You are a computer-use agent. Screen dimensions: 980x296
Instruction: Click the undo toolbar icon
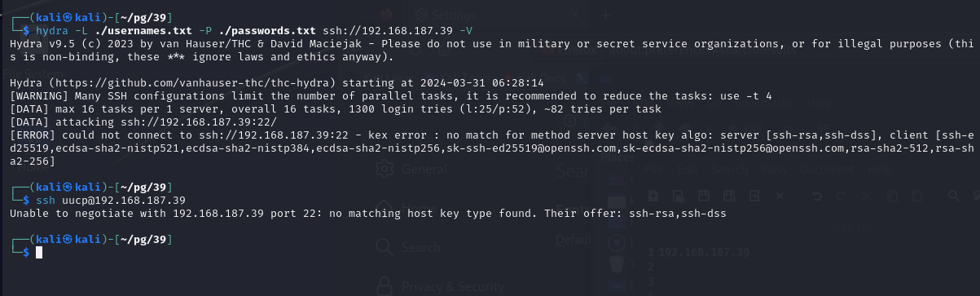[817, 196]
